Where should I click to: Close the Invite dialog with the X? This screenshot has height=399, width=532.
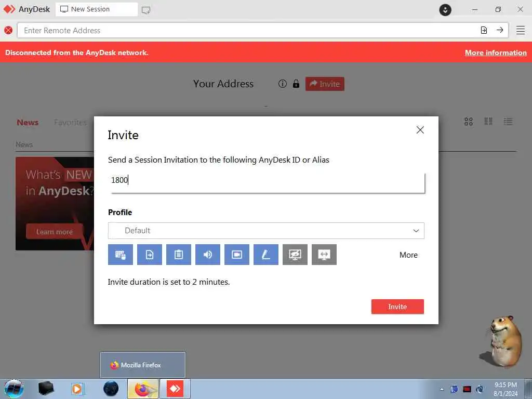(x=420, y=130)
